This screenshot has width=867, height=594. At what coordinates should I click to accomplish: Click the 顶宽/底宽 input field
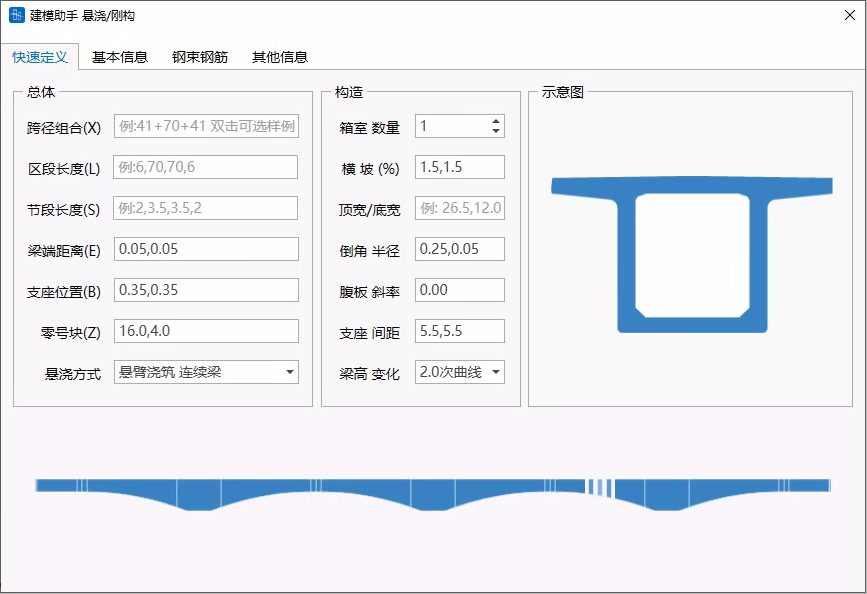[460, 208]
